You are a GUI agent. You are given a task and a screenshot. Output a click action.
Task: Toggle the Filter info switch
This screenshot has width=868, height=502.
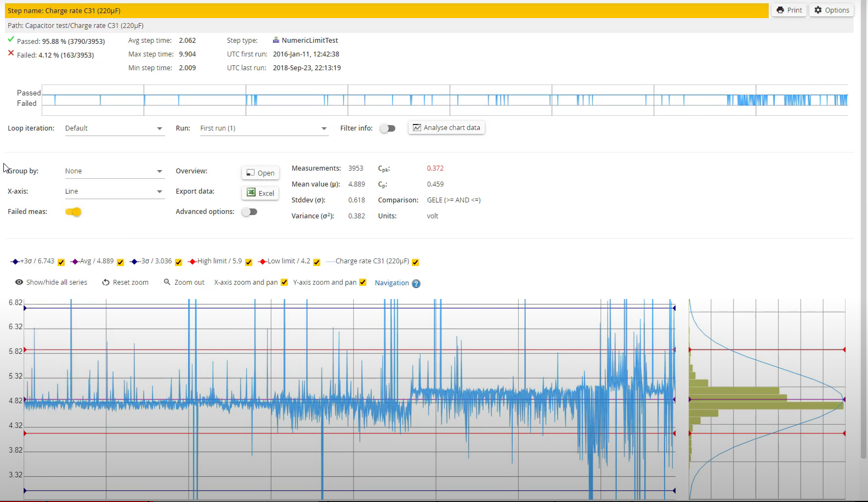pos(388,128)
